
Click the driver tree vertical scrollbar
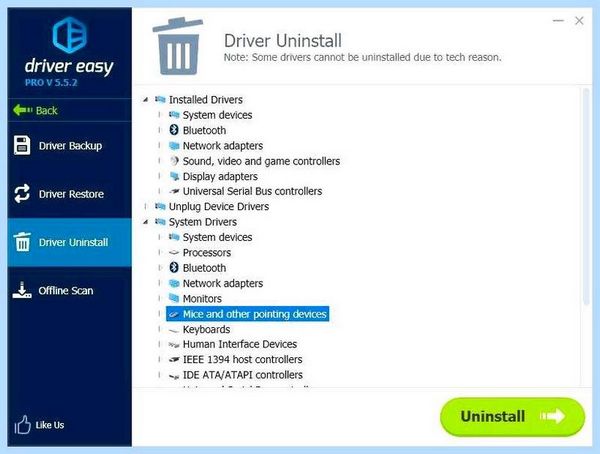tap(586, 197)
